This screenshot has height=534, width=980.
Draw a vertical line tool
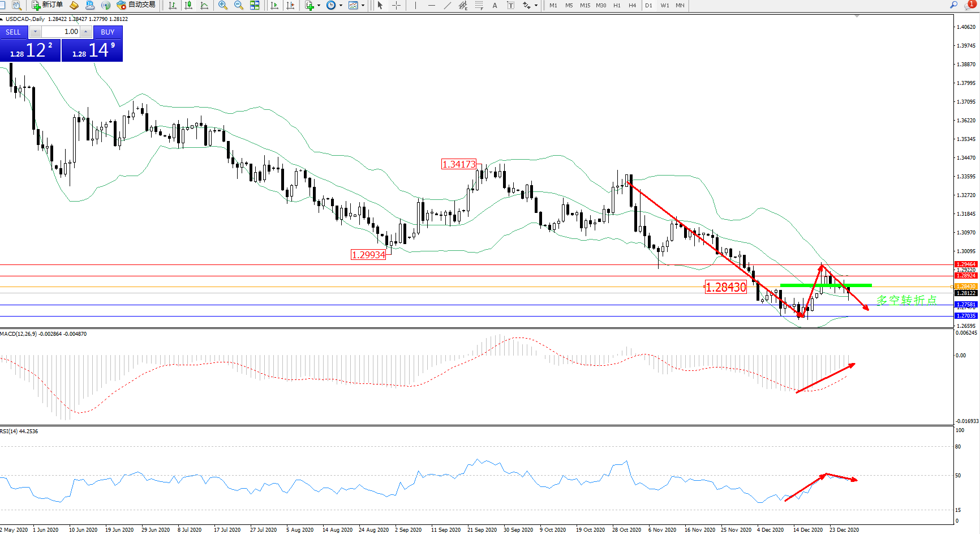pyautogui.click(x=415, y=5)
